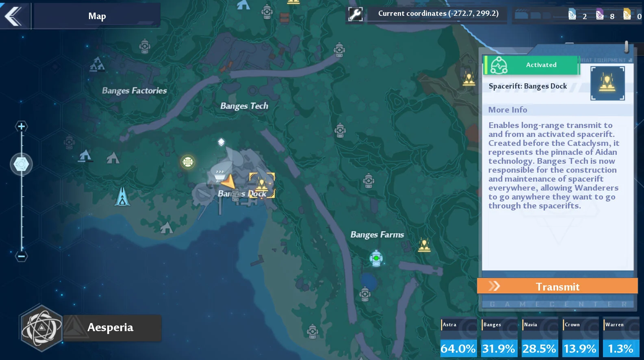Click the selected Banges Dock spacerift marker
This screenshot has height=360, width=644.
pos(262,185)
